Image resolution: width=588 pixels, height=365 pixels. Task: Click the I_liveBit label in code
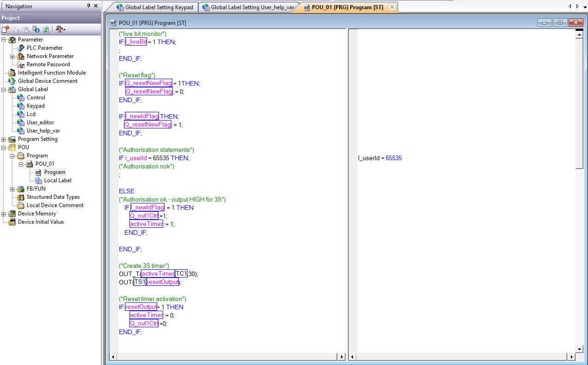coord(136,42)
